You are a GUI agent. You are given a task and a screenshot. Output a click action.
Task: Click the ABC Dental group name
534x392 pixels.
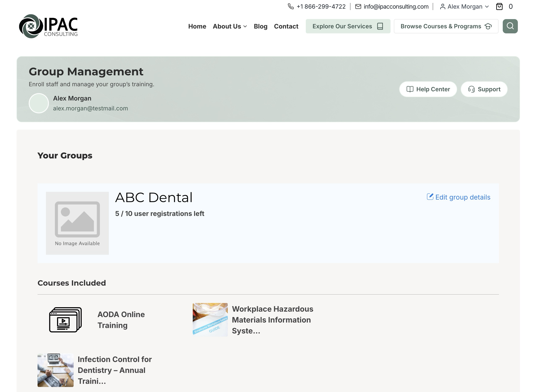click(154, 197)
